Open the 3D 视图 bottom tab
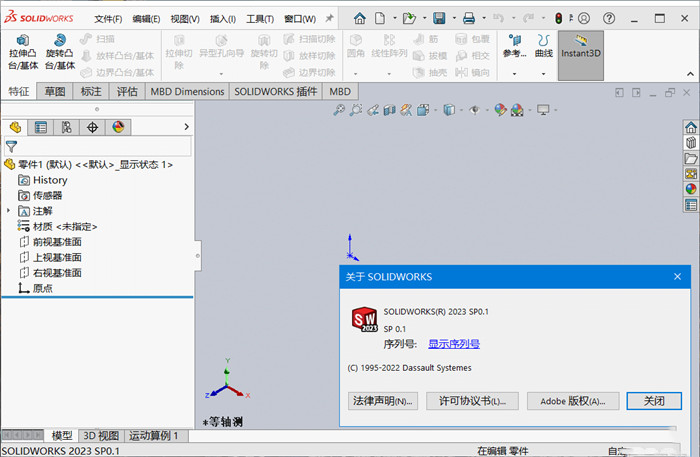The width and height of the screenshot is (700, 457). (101, 436)
